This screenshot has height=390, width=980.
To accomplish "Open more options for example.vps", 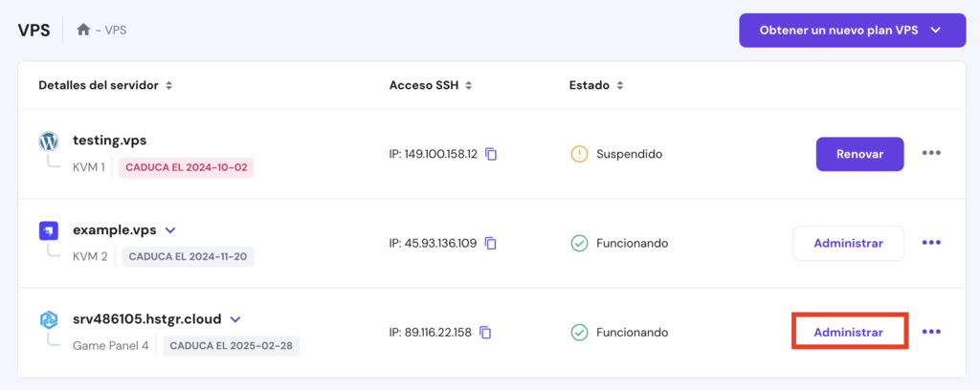I will click(x=931, y=243).
